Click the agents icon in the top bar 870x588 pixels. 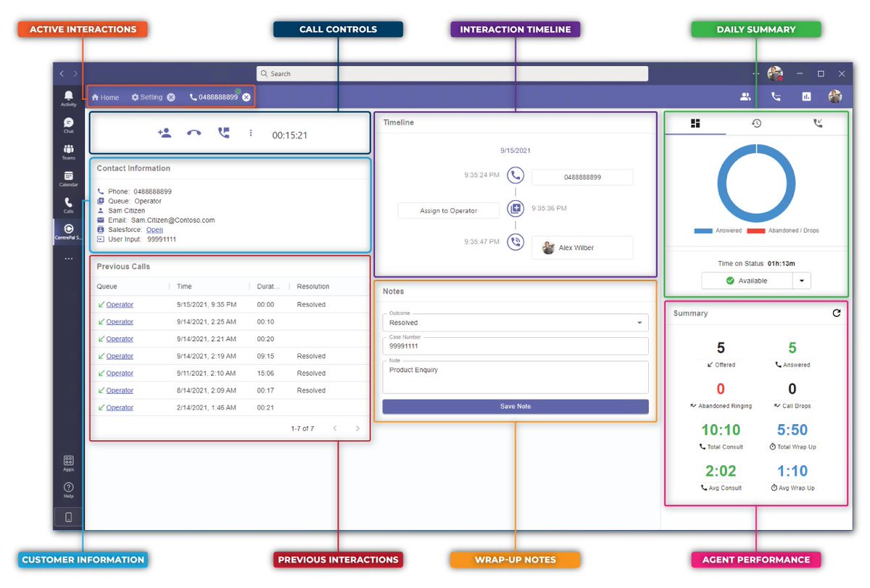coord(745,96)
